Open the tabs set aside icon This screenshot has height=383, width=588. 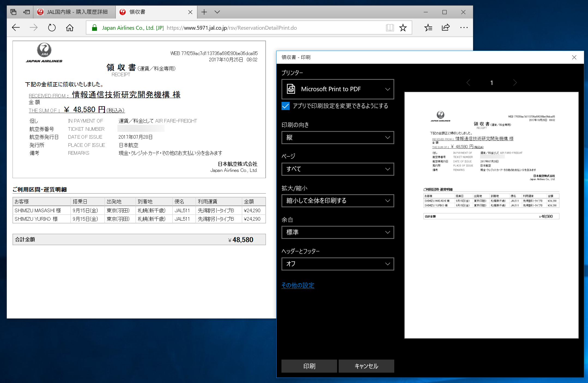point(13,12)
